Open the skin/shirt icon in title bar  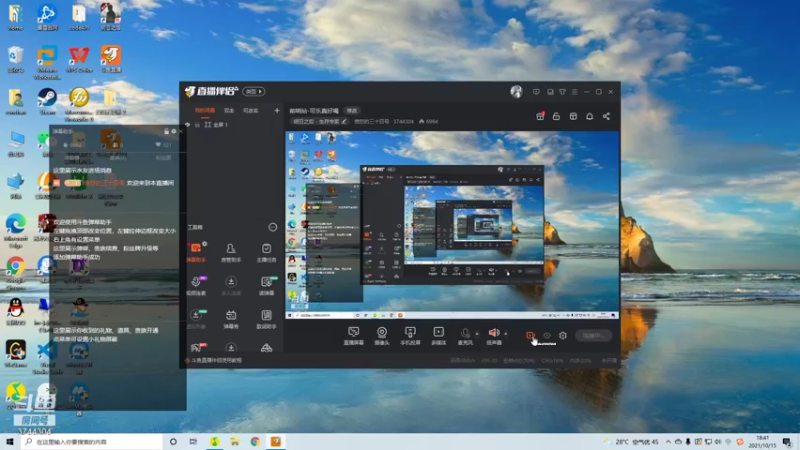[562, 92]
